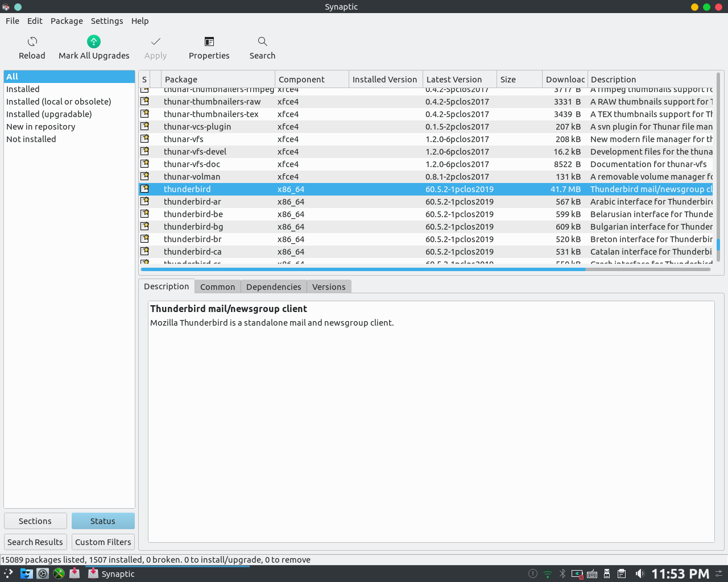728x582 pixels.
Task: Click the package list horizontal scrollbar
Action: tap(363, 269)
